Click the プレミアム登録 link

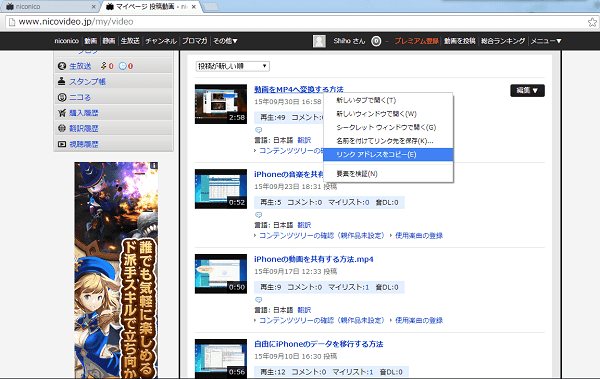click(x=416, y=41)
